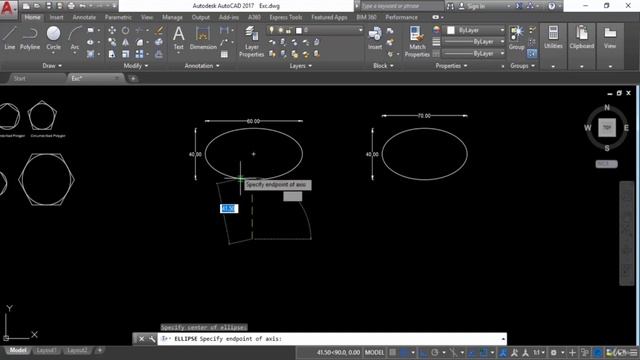Toggle object snap tracking in status bar
The height and width of the screenshot is (360, 640).
click(472, 352)
